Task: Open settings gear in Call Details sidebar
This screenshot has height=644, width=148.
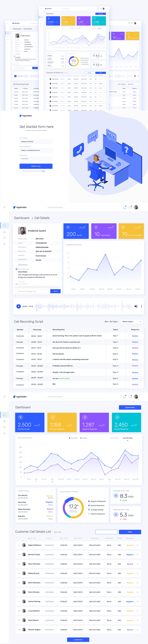Action: [x=4, y=244]
